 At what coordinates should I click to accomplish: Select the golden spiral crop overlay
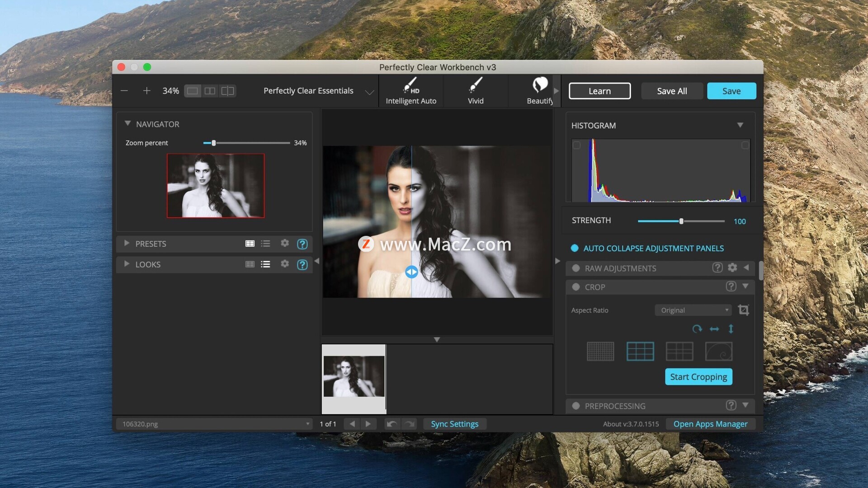[x=719, y=351]
